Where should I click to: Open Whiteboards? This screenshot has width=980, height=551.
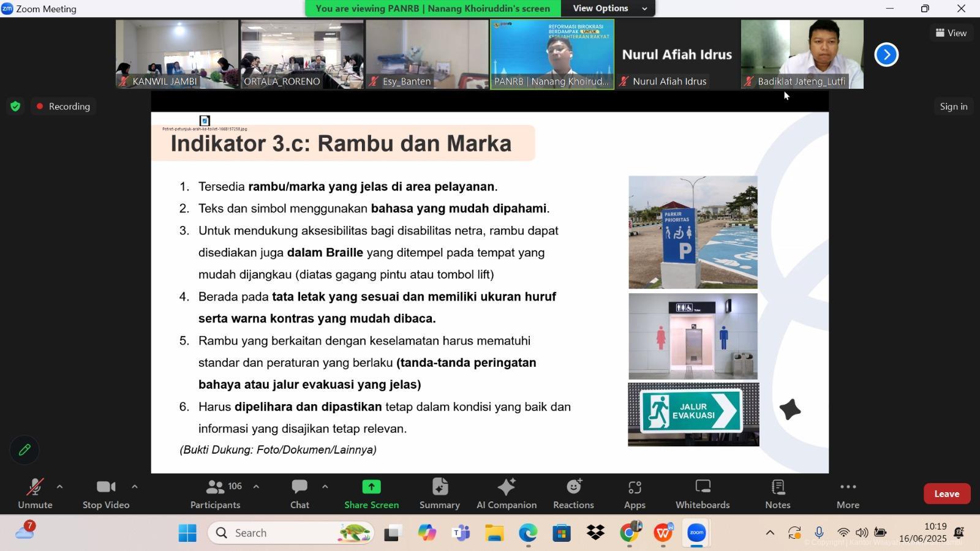703,493
